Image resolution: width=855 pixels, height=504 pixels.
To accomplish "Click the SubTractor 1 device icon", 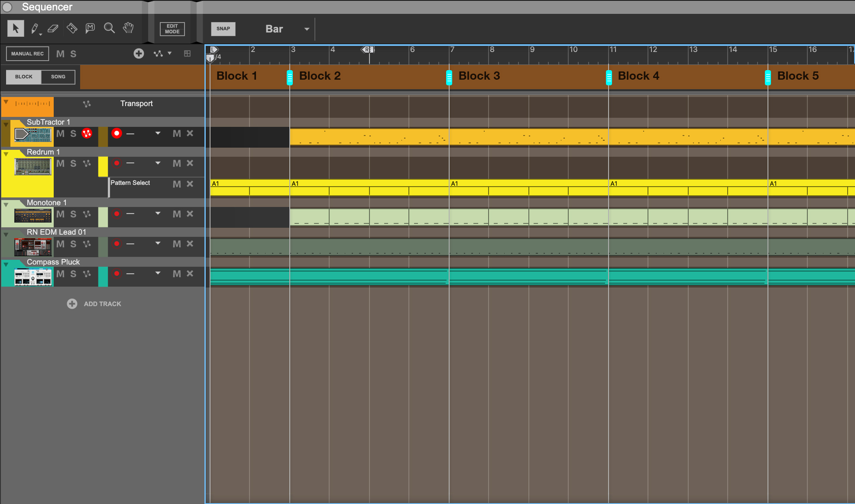I will pyautogui.click(x=33, y=135).
